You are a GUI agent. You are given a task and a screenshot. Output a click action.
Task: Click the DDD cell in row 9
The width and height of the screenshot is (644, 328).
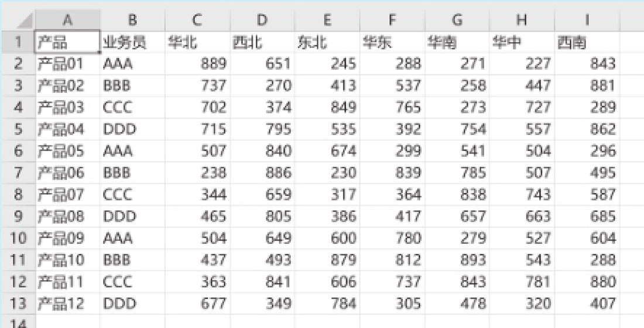click(132, 217)
